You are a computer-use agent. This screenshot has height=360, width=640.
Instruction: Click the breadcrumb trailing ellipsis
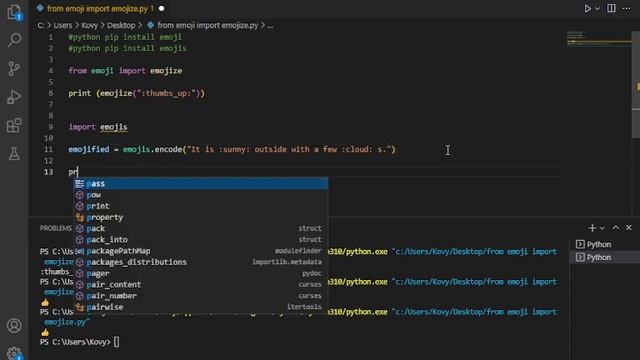click(270, 26)
